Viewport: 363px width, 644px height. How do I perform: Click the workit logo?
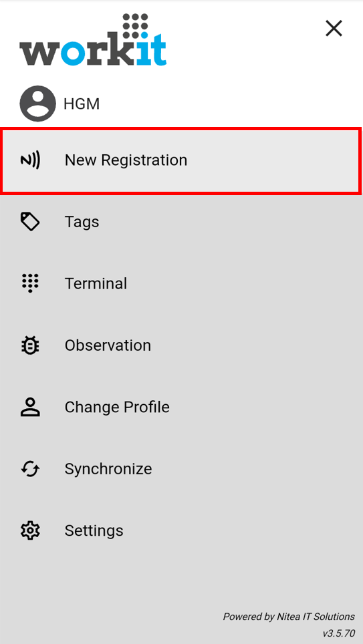click(x=93, y=39)
